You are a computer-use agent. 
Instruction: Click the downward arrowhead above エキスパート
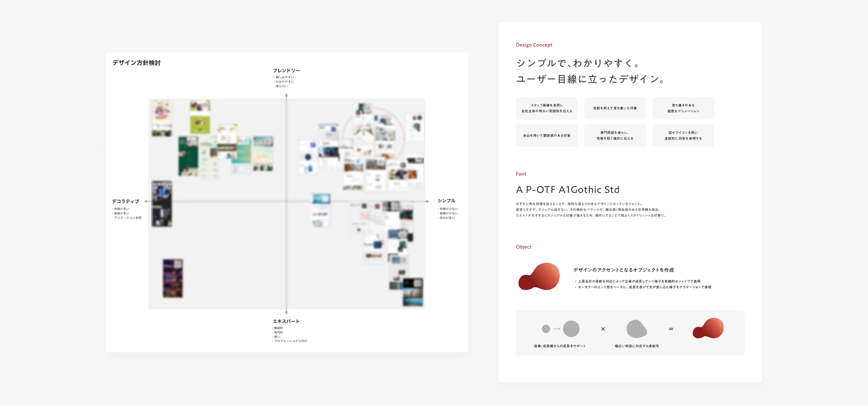tap(286, 312)
